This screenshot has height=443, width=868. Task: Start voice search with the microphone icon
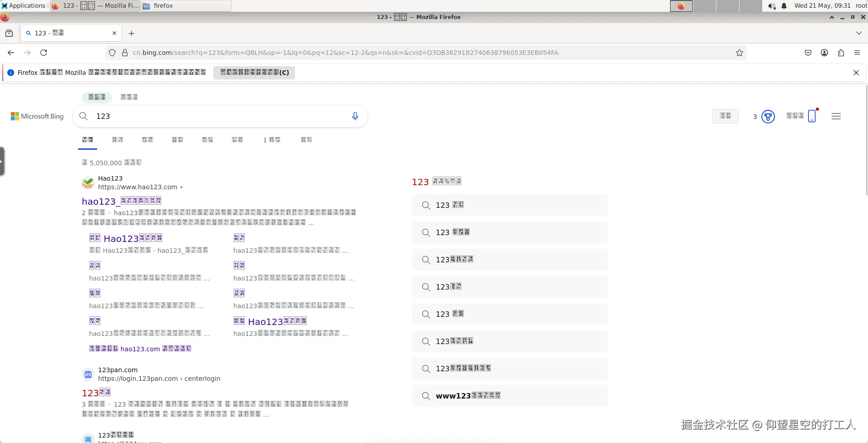tap(355, 116)
